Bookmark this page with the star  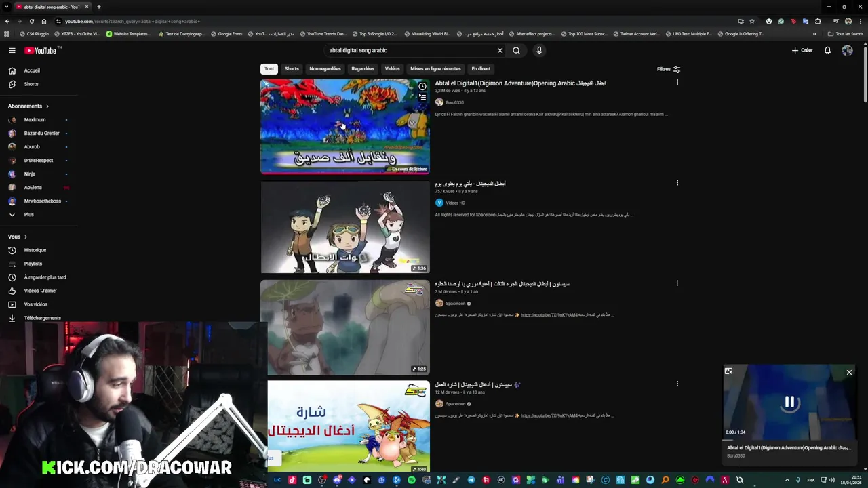pos(751,21)
